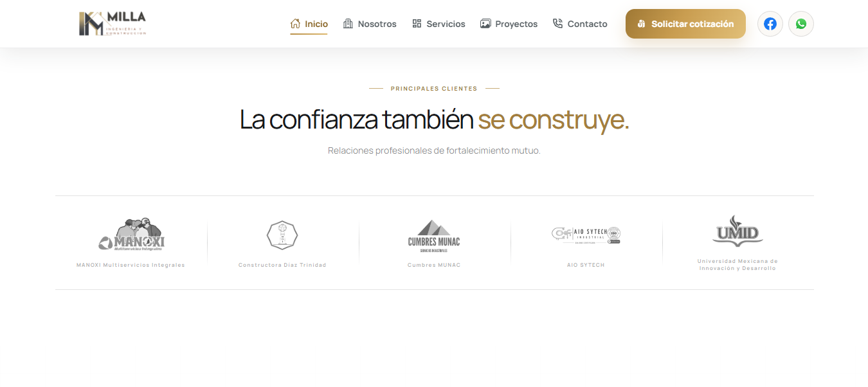Open the Facebook page icon

click(770, 24)
